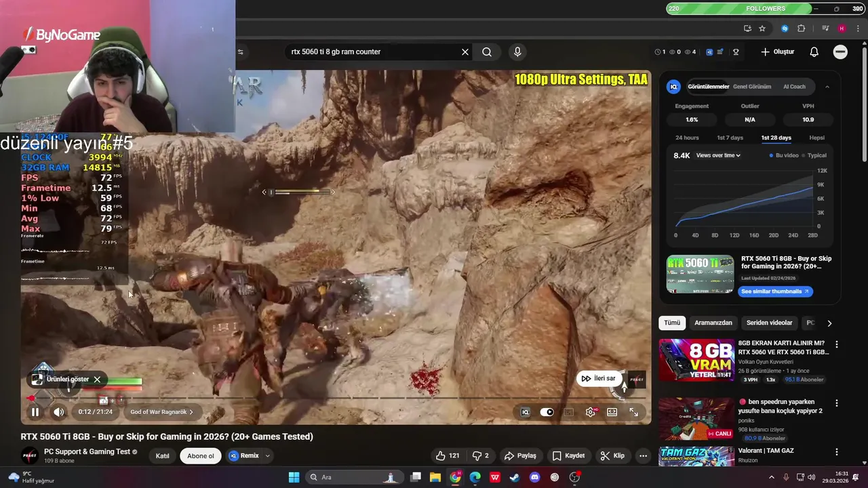
Task: Open the account avatar menu
Action: click(840, 52)
